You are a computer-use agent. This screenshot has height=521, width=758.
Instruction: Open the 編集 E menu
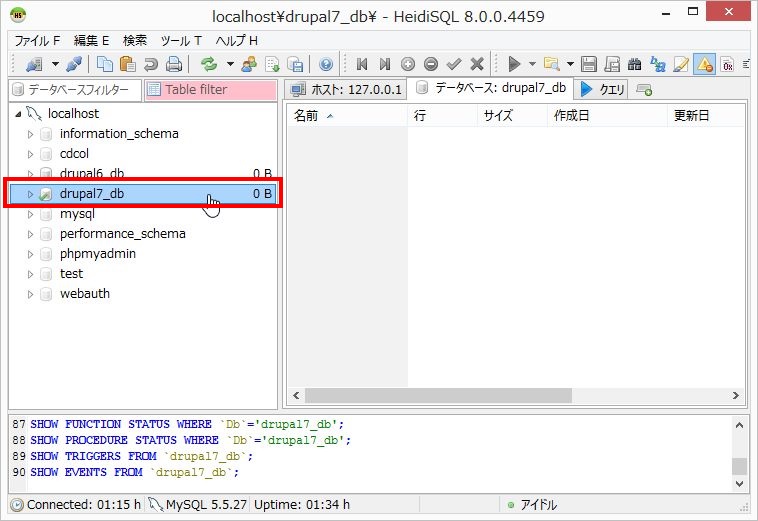point(91,41)
